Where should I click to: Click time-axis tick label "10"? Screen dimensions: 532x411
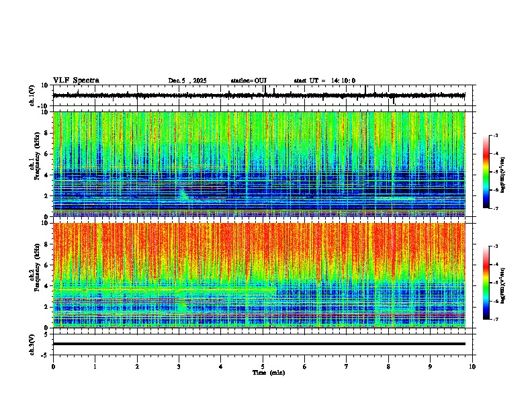tap(472, 367)
